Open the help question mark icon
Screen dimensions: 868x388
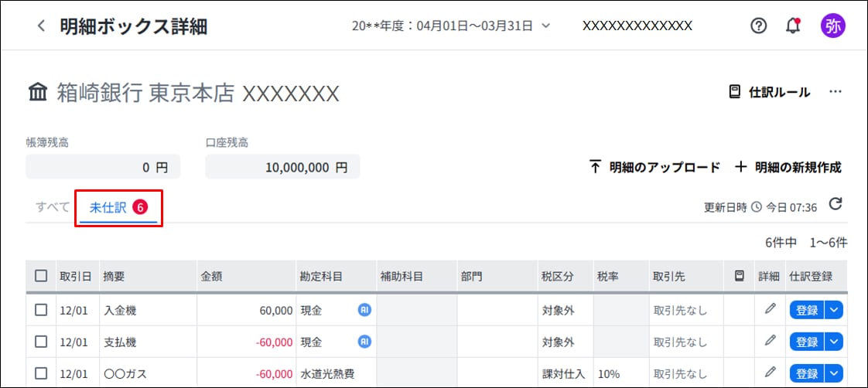pyautogui.click(x=758, y=26)
